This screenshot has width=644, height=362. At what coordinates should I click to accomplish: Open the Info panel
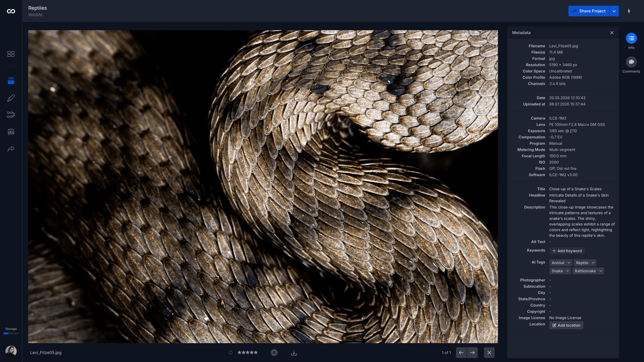(631, 38)
